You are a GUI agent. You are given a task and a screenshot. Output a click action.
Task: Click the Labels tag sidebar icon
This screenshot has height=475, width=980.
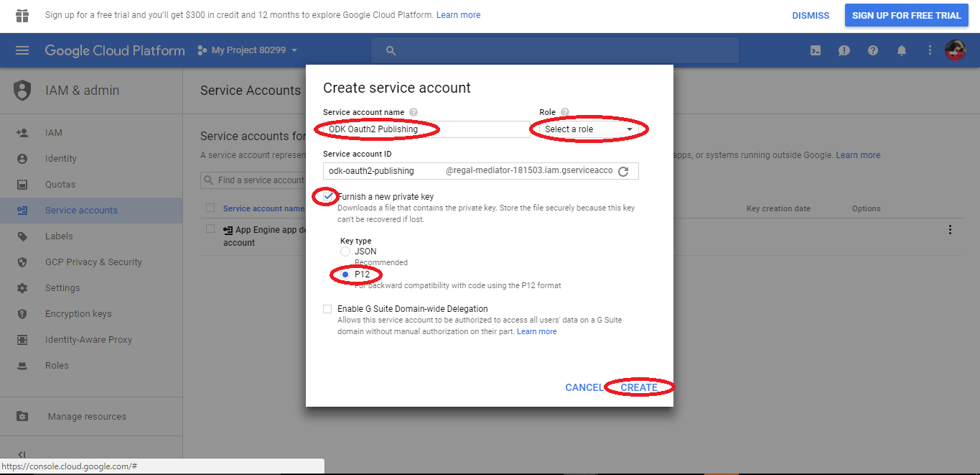tap(22, 236)
